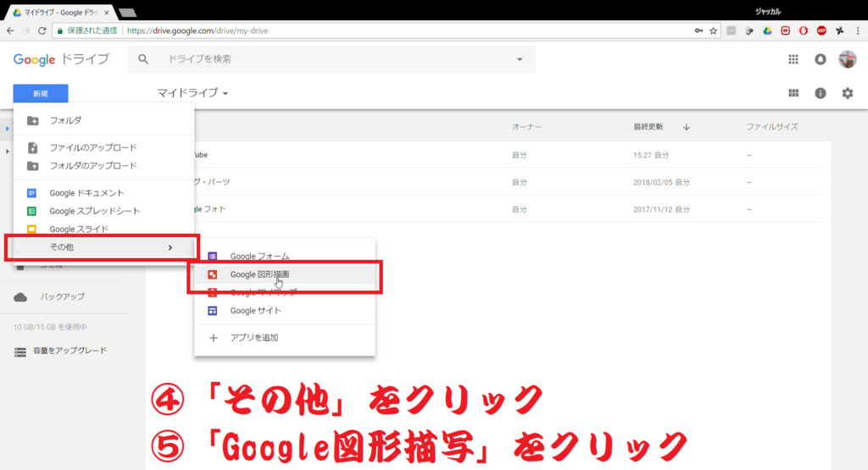Click the 10 GB/15 GB を使用中 text

50,328
